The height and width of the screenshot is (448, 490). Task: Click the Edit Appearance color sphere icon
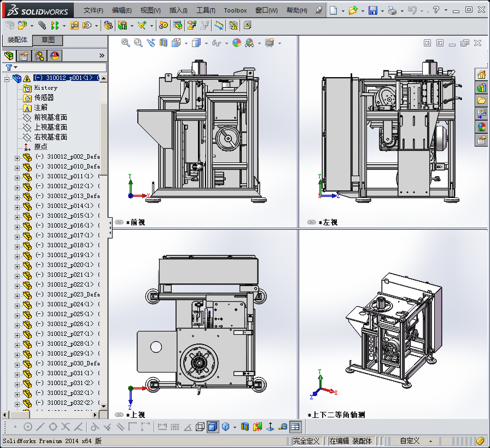pos(236,43)
